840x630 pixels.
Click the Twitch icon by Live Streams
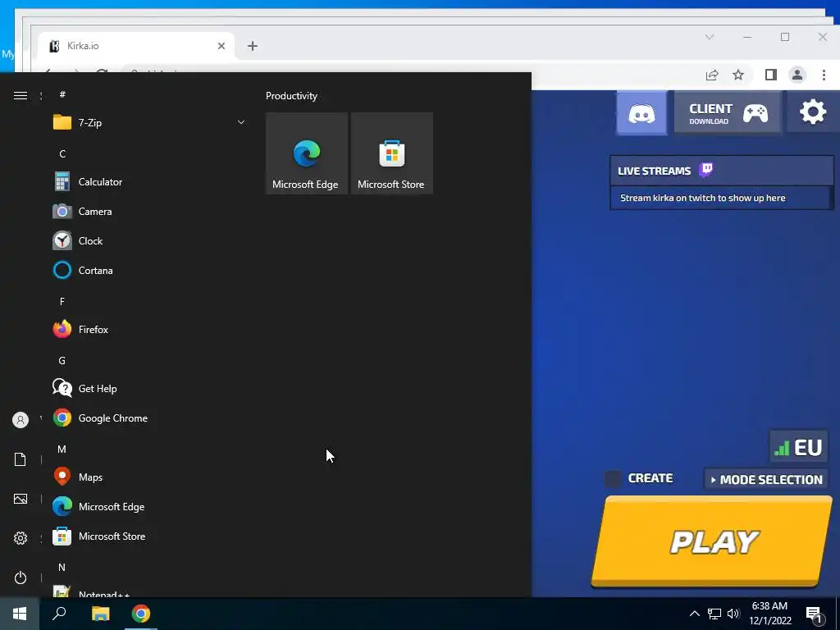(706, 171)
